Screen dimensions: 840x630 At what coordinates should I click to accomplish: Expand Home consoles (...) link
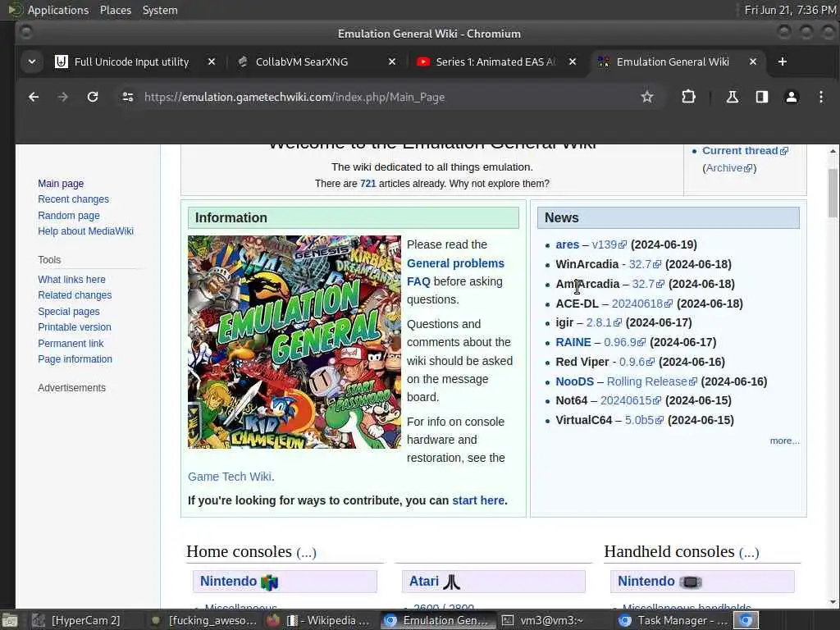click(307, 552)
